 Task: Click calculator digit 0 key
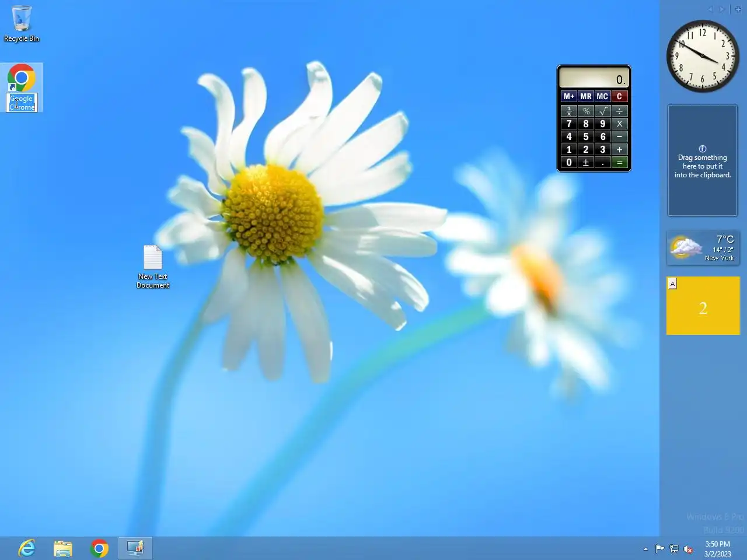569,162
